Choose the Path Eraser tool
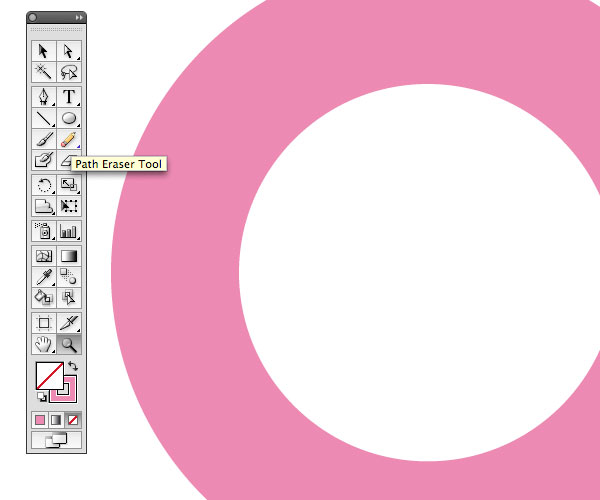This screenshot has width=600, height=500. pos(64,160)
